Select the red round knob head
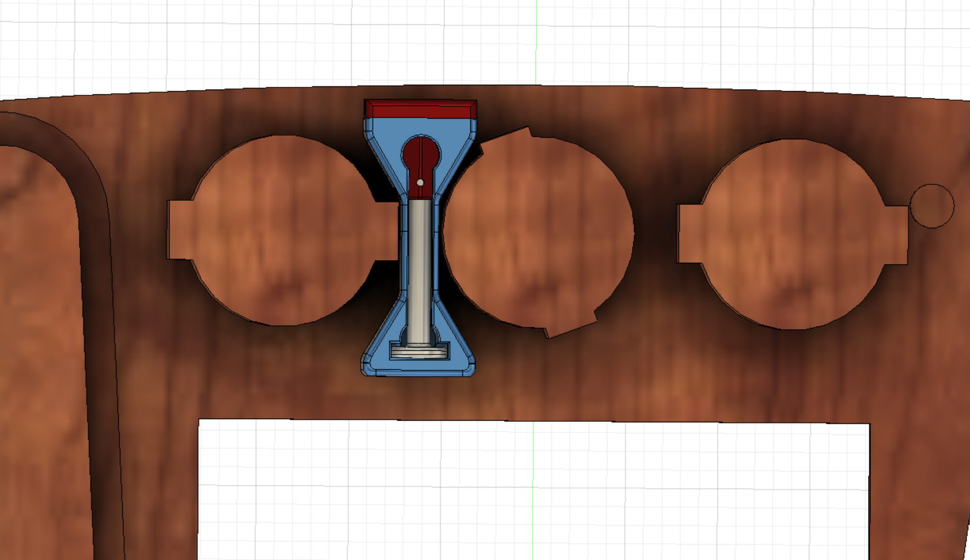The width and height of the screenshot is (970, 560). point(421,152)
